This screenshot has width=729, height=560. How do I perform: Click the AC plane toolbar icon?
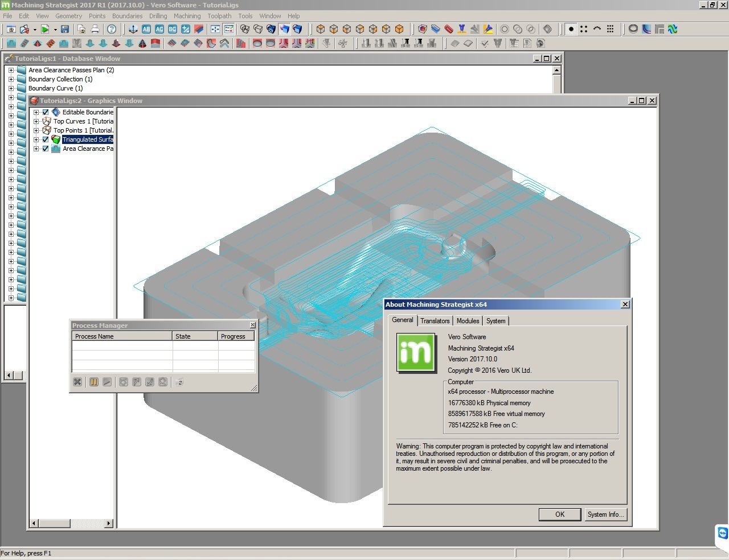coord(159,29)
